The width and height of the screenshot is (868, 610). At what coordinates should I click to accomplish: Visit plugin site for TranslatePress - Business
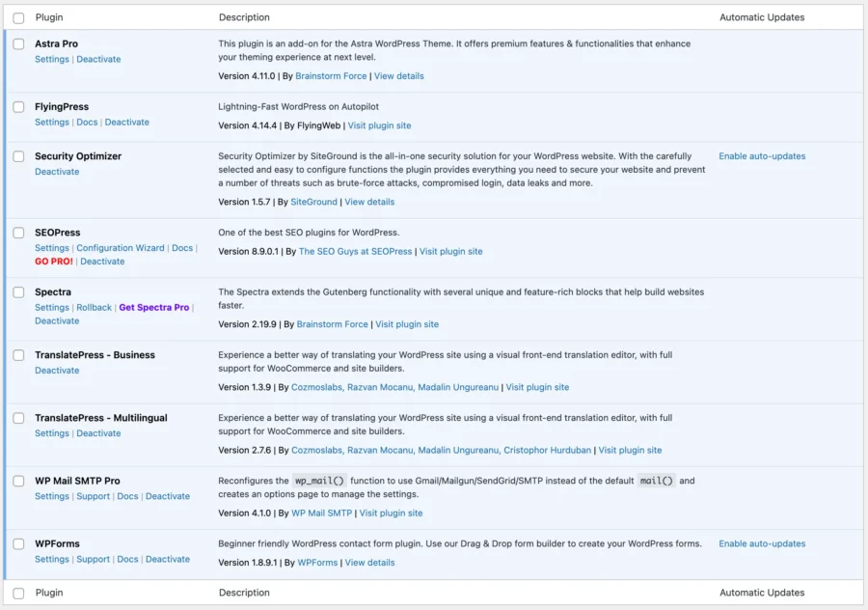[x=537, y=387]
